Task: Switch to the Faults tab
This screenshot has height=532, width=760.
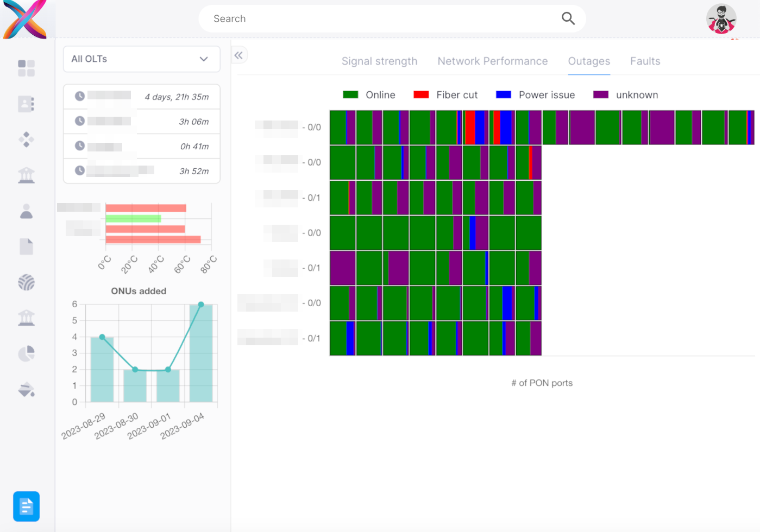Action: tap(645, 61)
